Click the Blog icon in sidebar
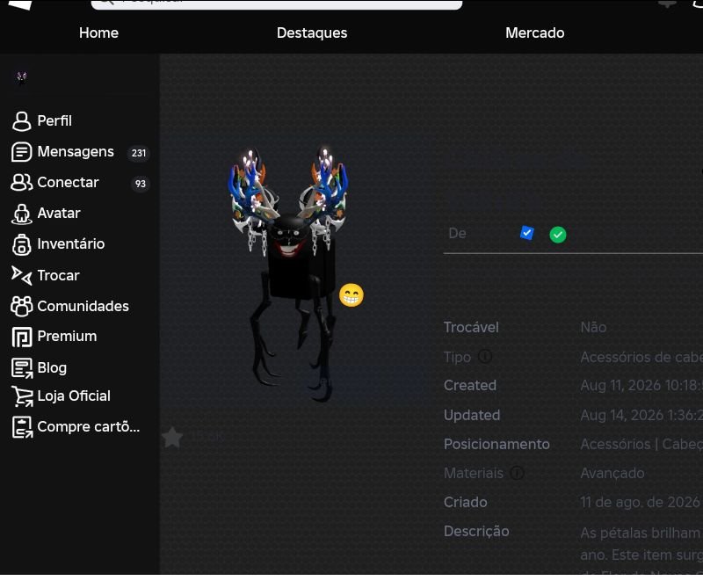 (21, 367)
